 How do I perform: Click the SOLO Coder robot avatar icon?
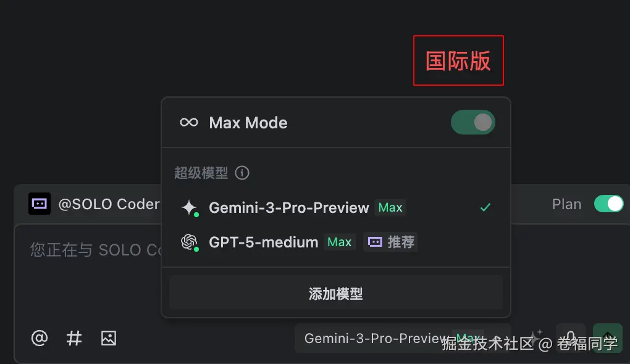pyautogui.click(x=40, y=204)
